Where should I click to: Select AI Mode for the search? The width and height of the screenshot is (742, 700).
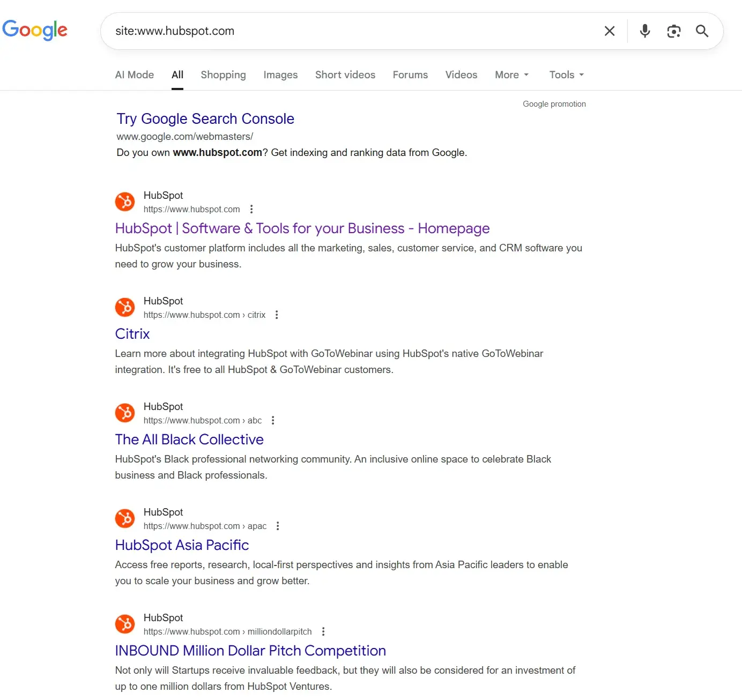[134, 75]
